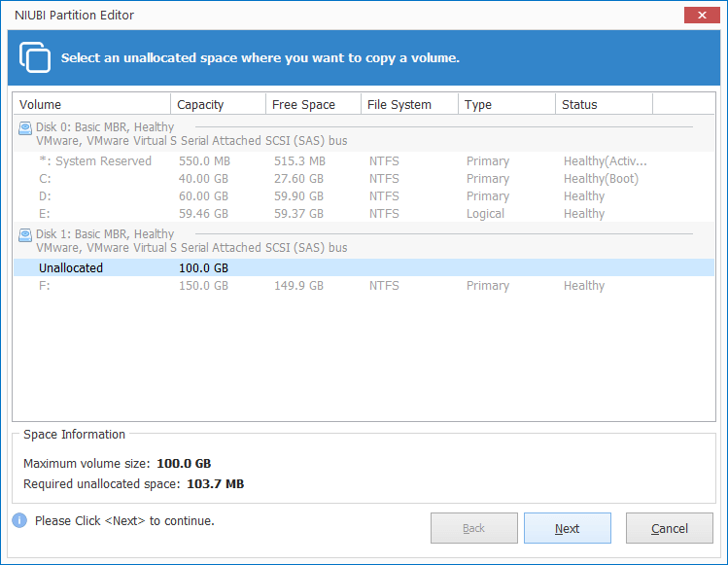Sort by the Capacity column header
The width and height of the screenshot is (728, 565).
tap(218, 105)
